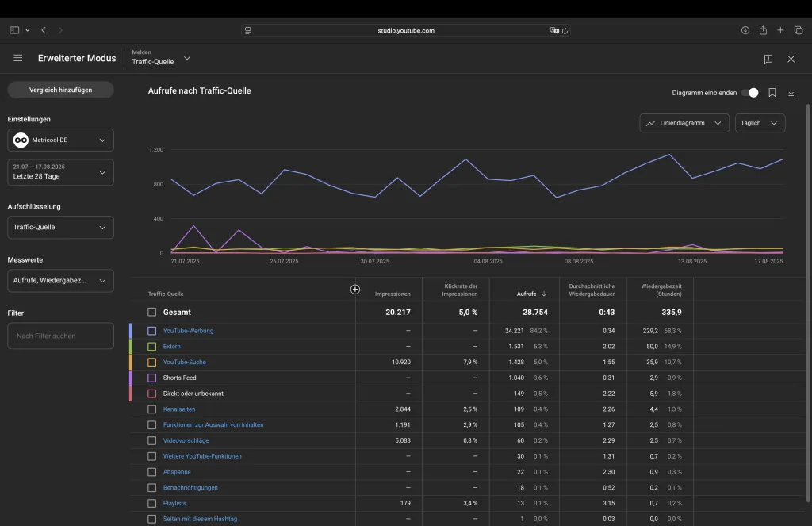The width and height of the screenshot is (812, 526).
Task: Click the 'Nach Filter suchen' search field
Action: point(60,336)
